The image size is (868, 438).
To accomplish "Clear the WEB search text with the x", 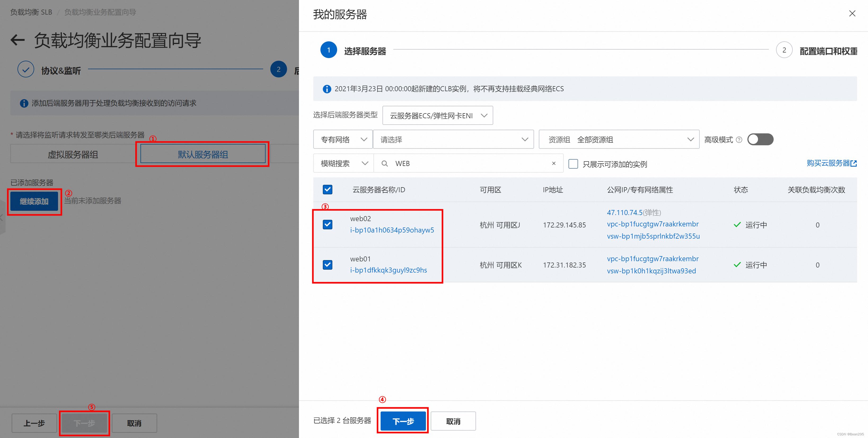I will 554,164.
